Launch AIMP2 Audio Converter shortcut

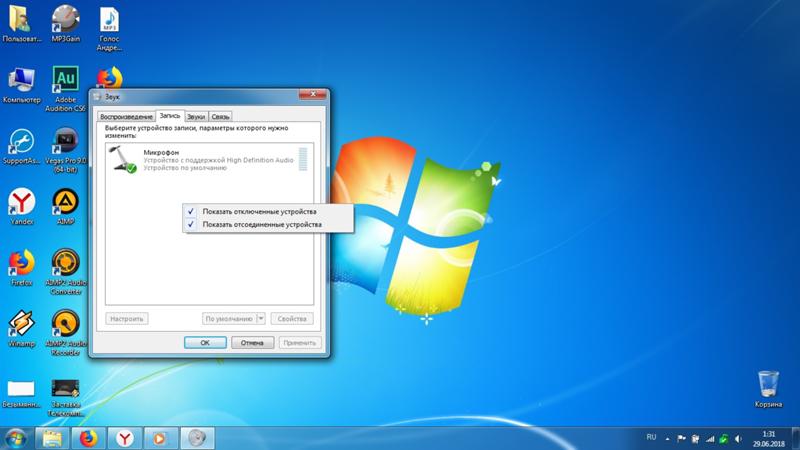[65, 272]
